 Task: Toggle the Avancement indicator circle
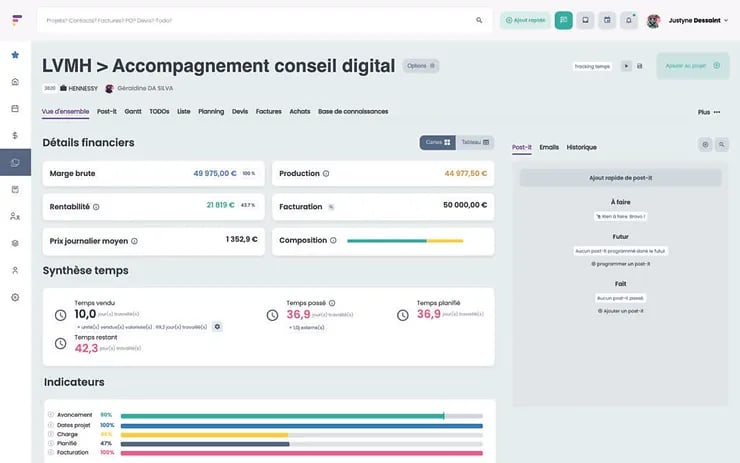50,414
